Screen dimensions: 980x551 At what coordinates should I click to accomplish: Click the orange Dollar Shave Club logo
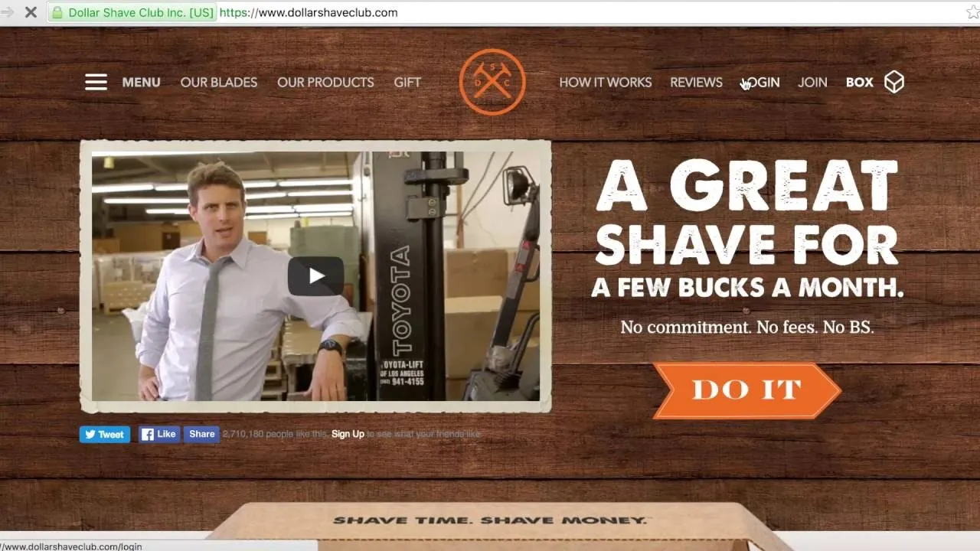click(492, 82)
